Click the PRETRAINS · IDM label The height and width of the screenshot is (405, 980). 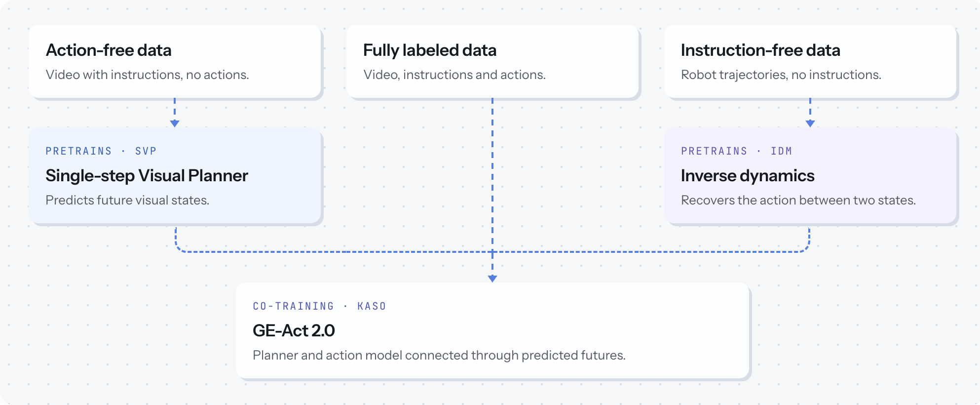[x=737, y=151]
